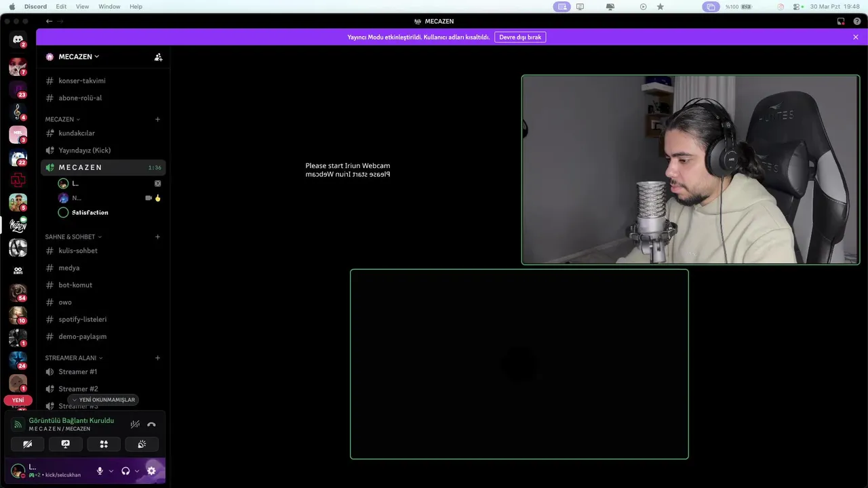Open the Rammstein logo server icon
868x488 pixels.
[x=18, y=180]
